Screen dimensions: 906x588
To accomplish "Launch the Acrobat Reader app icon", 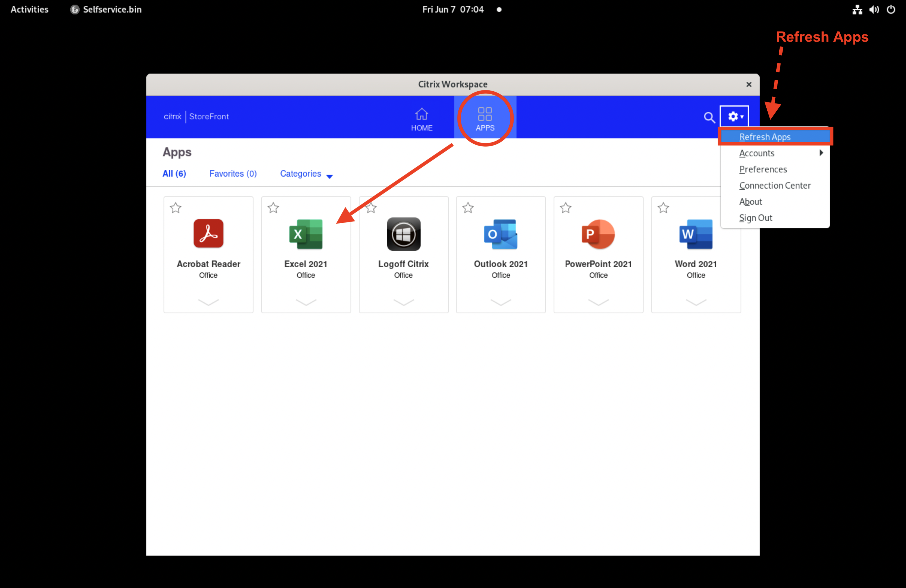I will (208, 234).
